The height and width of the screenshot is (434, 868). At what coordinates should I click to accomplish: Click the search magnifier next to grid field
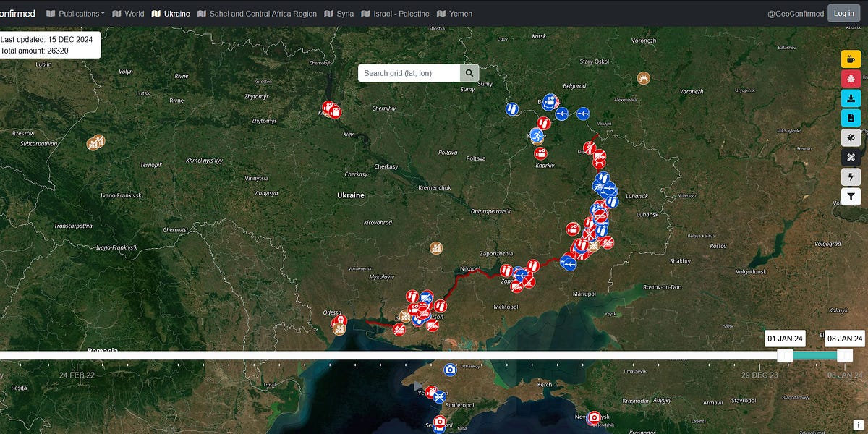[469, 72]
